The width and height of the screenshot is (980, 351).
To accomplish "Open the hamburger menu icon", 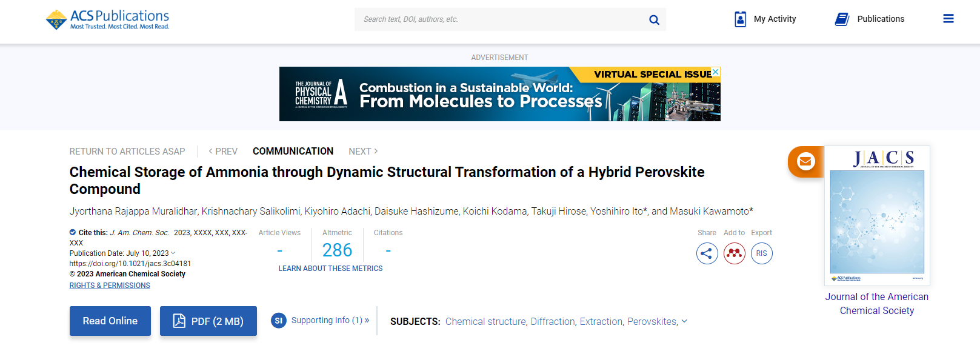I will 948,19.
